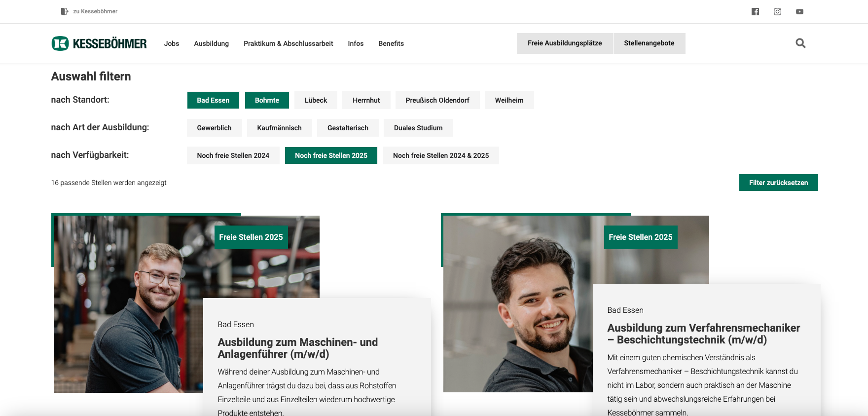
Task: Click the 'nach Standort:' label
Action: (x=80, y=100)
